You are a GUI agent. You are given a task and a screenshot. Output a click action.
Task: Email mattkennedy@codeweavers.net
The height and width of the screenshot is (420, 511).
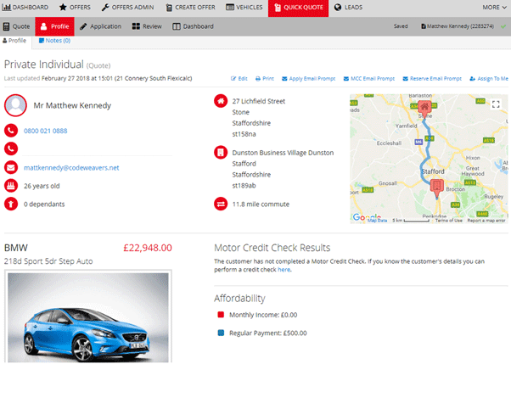[x=71, y=167]
